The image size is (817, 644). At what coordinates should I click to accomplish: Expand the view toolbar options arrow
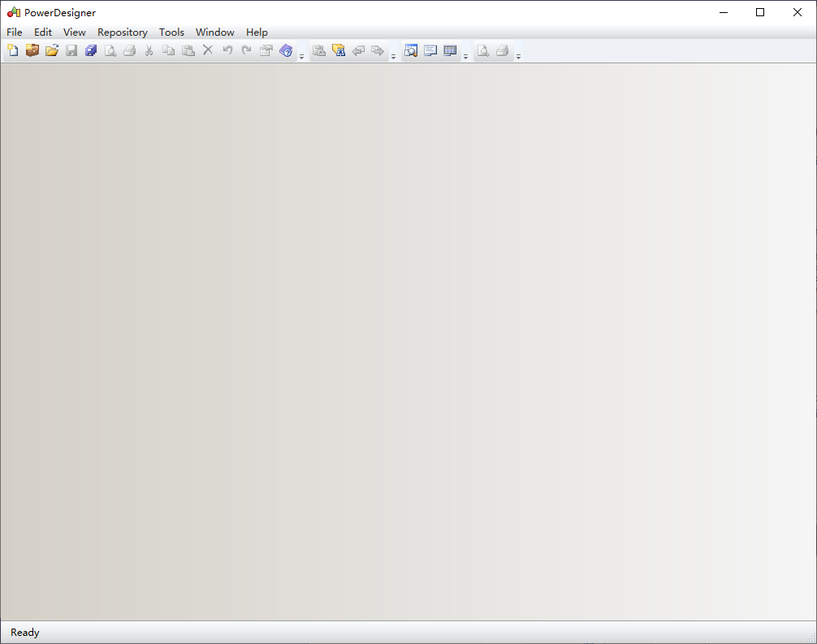point(466,56)
